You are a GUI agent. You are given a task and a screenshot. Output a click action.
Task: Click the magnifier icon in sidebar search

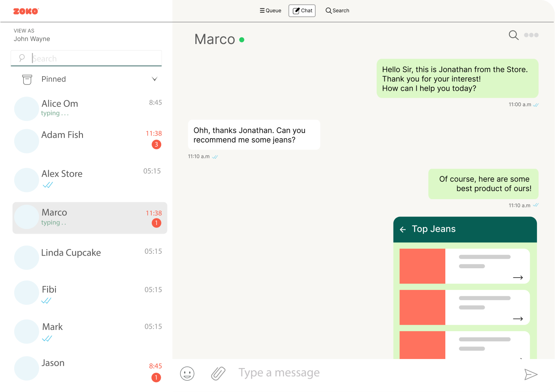point(22,58)
